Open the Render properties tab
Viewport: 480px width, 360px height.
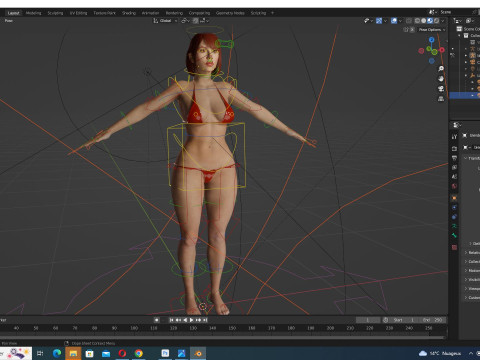pos(454,149)
